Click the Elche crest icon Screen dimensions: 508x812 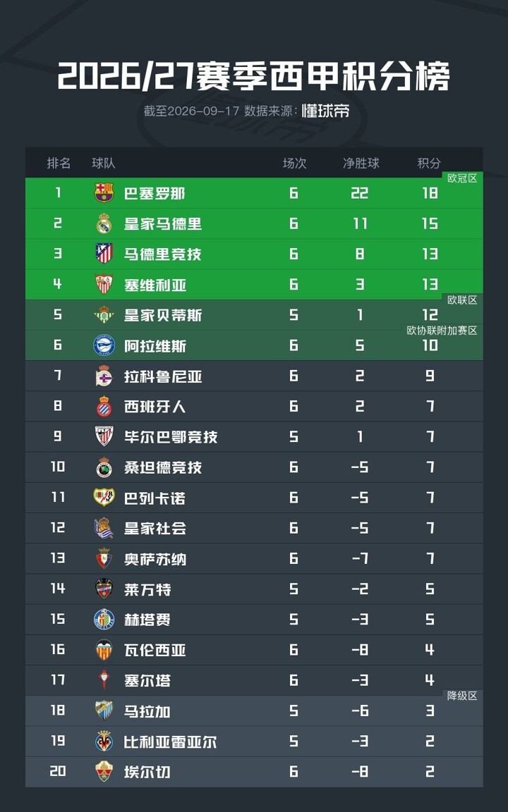pyautogui.click(x=104, y=772)
